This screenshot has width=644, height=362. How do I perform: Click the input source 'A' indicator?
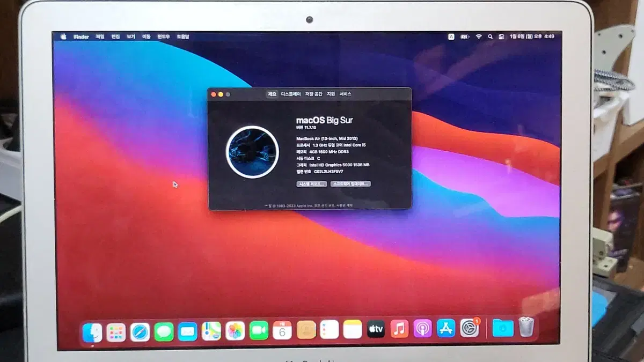point(451,36)
